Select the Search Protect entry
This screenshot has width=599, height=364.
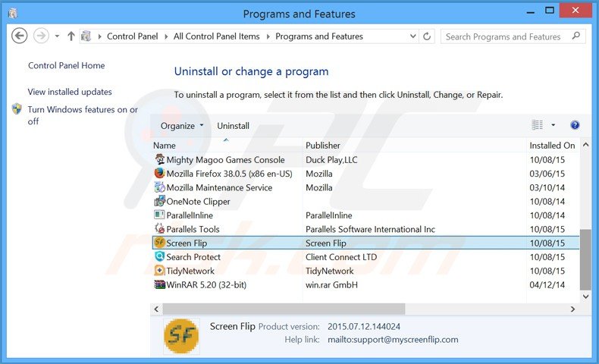pyautogui.click(x=193, y=257)
